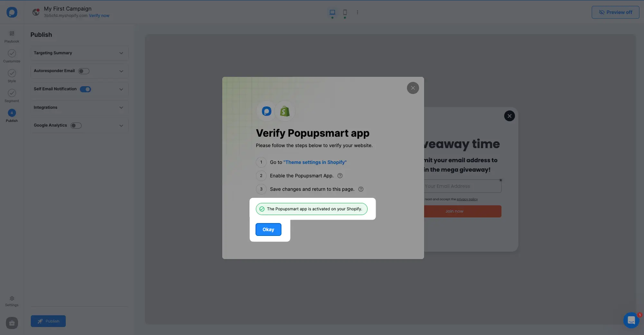This screenshot has width=644, height=335.
Task: Click the Publish panel heading
Action: (41, 35)
